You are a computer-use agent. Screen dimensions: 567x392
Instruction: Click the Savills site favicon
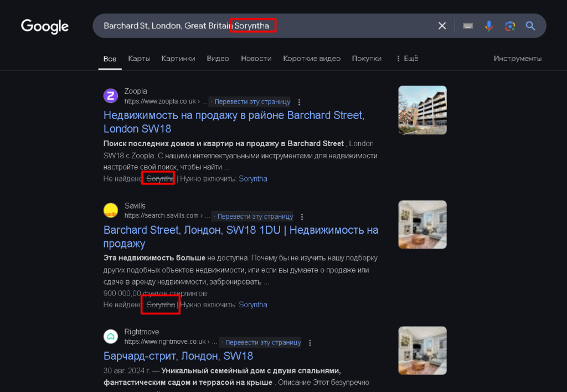(x=111, y=210)
